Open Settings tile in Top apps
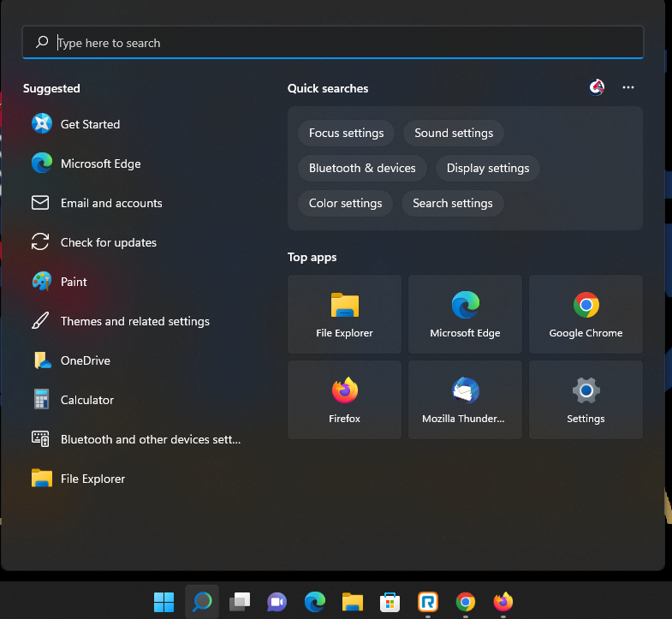 (x=586, y=400)
